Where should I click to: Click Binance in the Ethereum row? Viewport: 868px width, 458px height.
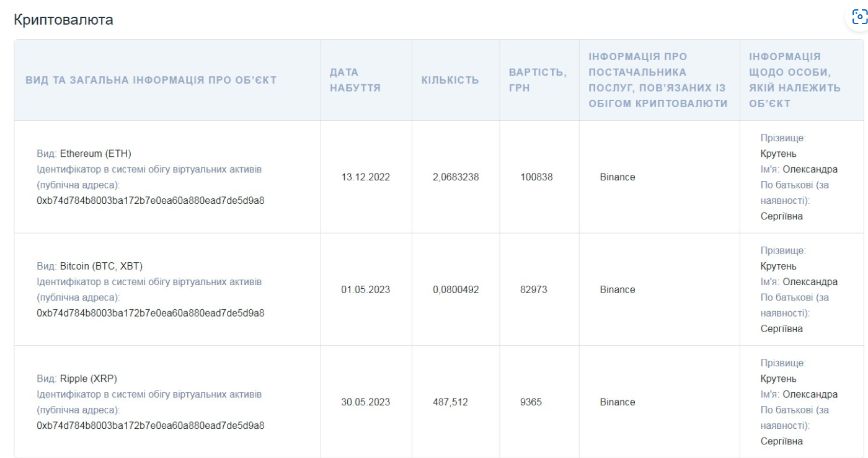pyautogui.click(x=618, y=177)
